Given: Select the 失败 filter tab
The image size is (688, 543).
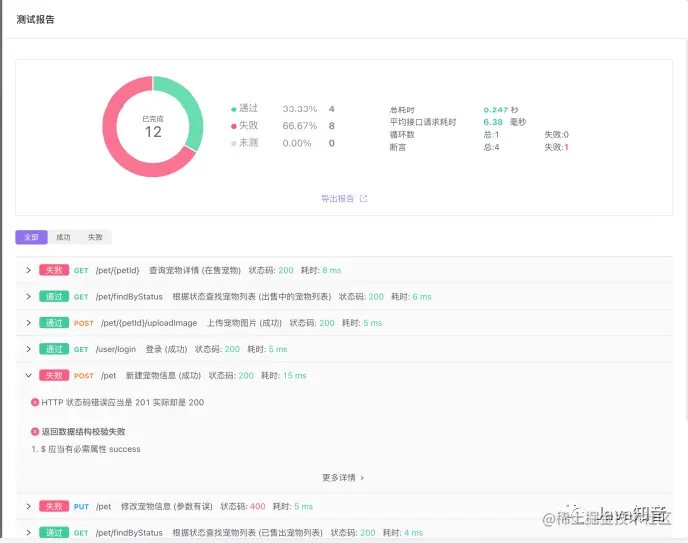Looking at the screenshot, I should pos(95,237).
